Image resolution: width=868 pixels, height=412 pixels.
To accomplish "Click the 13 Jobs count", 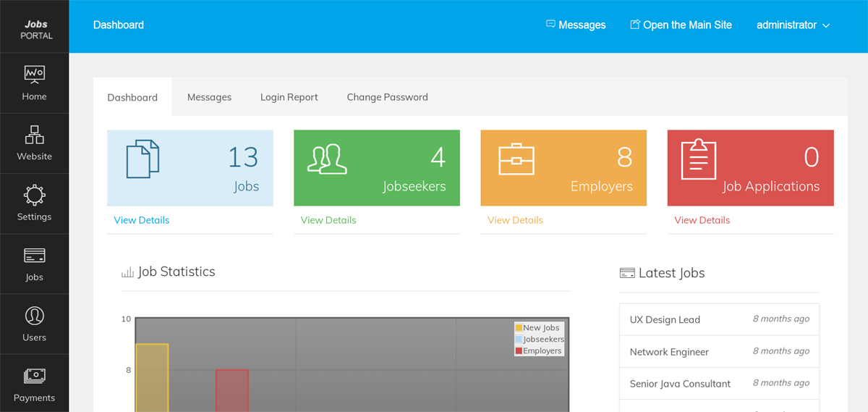I will (x=243, y=157).
